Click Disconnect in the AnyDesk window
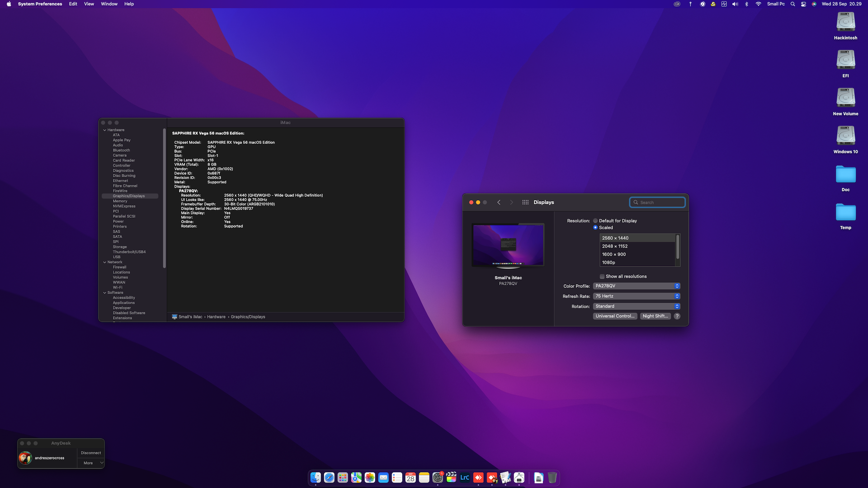 [91, 453]
